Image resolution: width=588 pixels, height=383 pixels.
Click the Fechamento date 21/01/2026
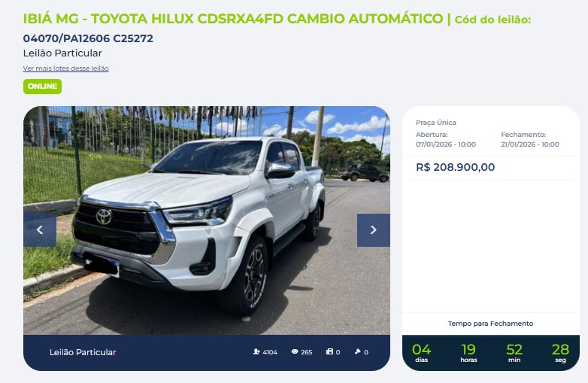click(x=530, y=144)
